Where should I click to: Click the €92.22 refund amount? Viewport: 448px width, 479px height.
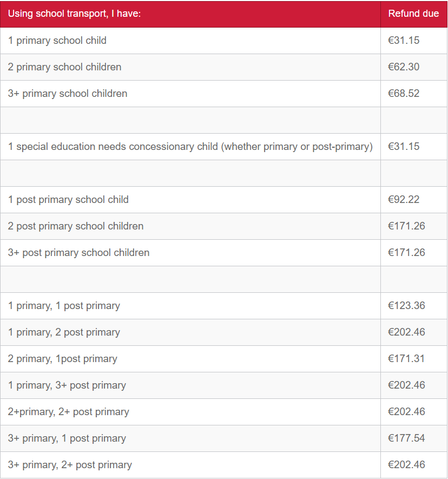pos(404,200)
